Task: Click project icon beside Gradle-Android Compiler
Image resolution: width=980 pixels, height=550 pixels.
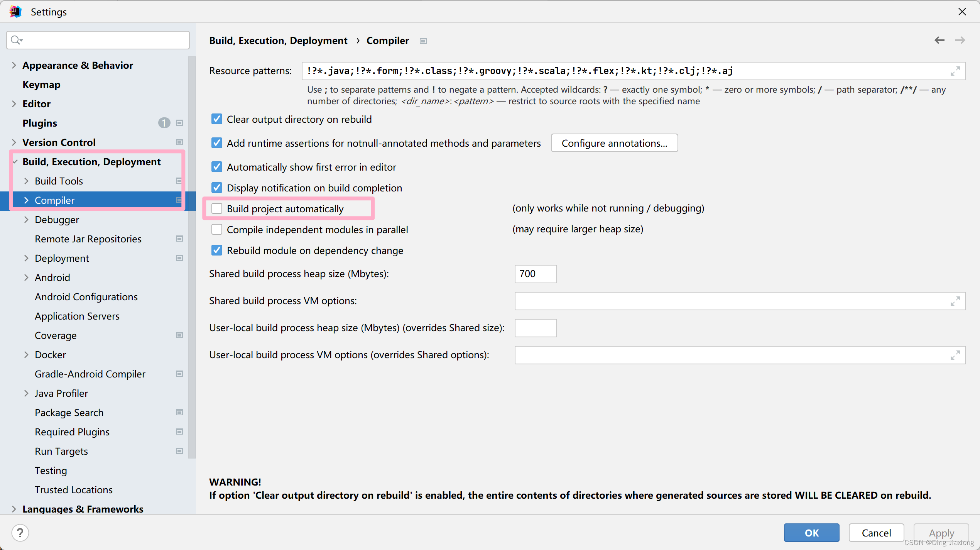Action: click(179, 374)
